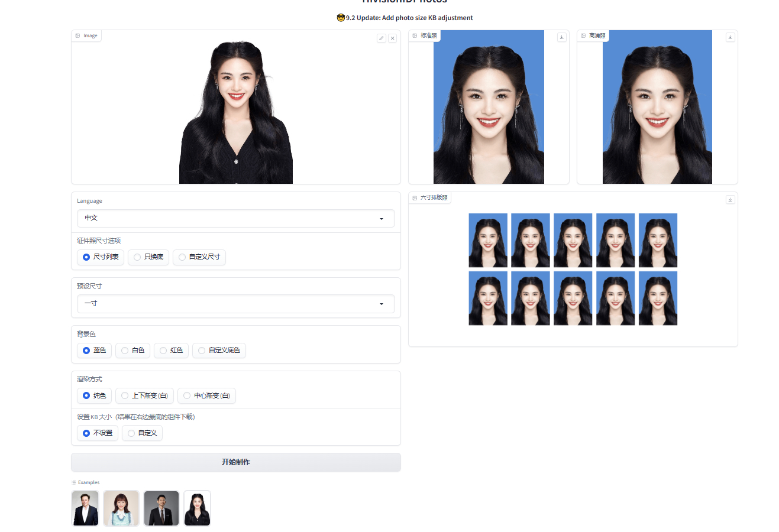Download the 高清照 HD photo
Image resolution: width=779 pixels, height=532 pixels.
point(730,37)
